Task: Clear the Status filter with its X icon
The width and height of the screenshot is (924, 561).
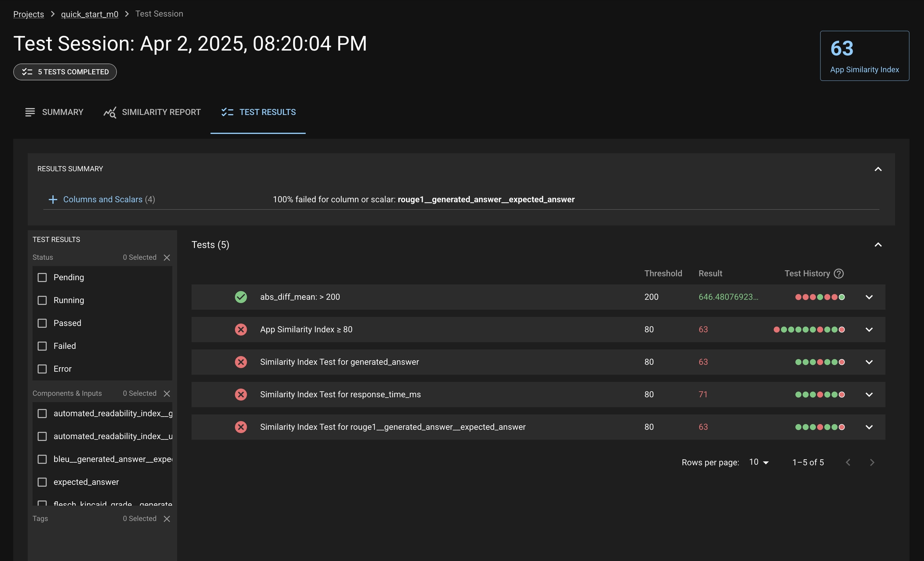Action: [167, 257]
